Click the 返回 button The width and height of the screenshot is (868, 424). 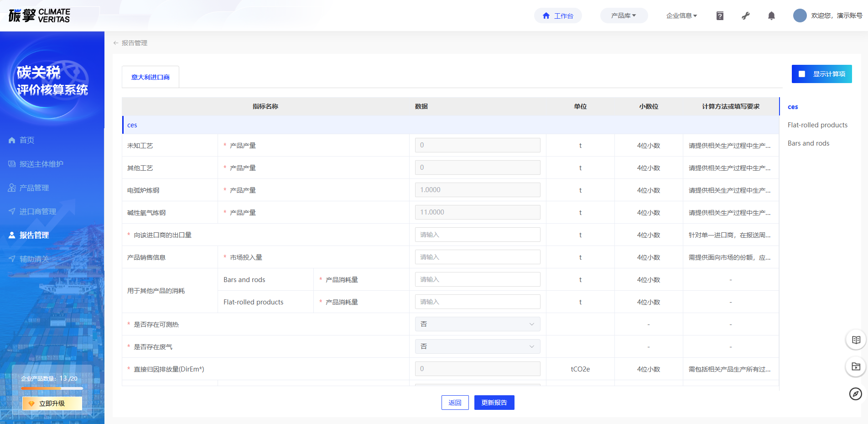pos(455,403)
